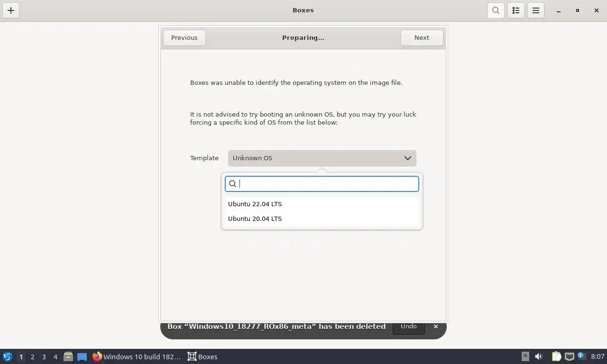Open update notifier tray icon
The image size is (607, 364).
point(581,355)
